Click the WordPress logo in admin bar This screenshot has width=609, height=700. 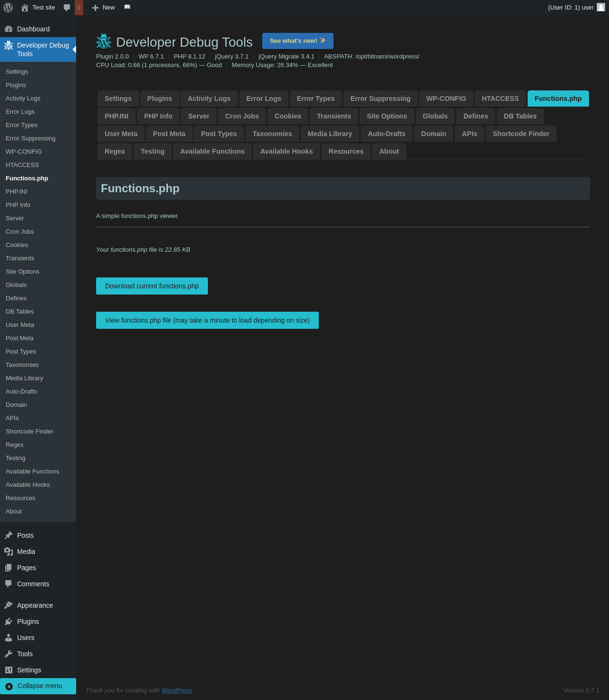[x=8, y=8]
